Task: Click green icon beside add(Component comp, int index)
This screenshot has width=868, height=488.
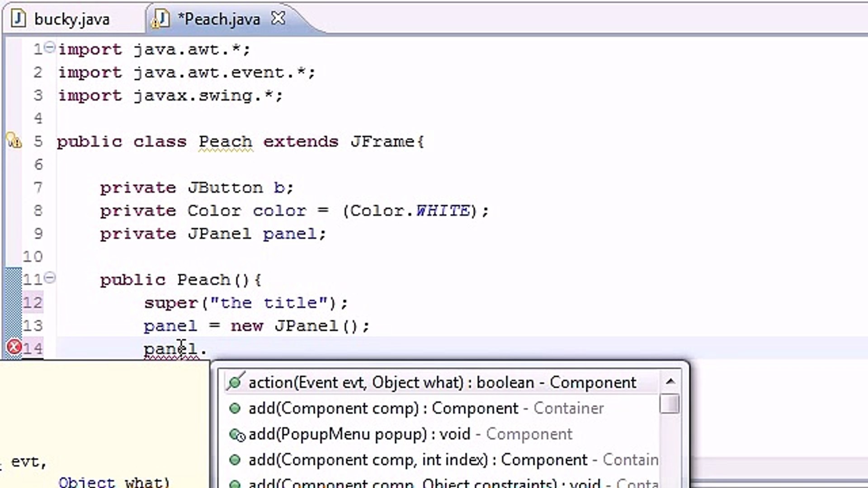Action: pos(235,460)
